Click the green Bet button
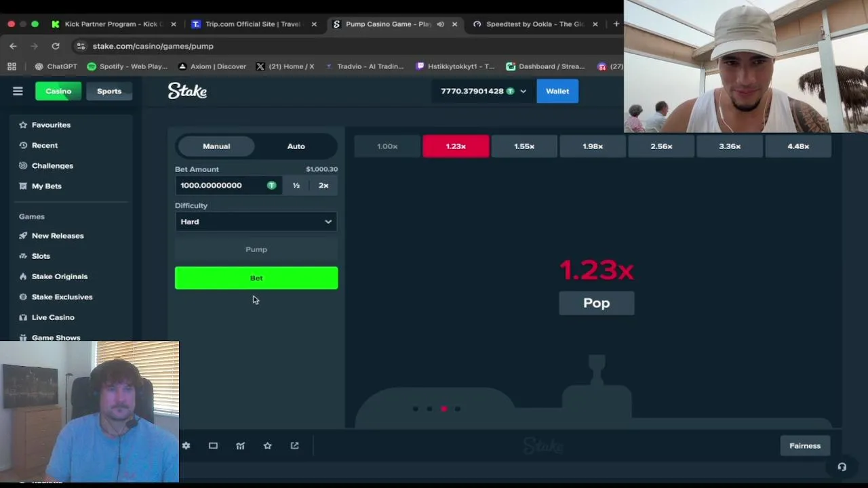Image resolution: width=868 pixels, height=488 pixels. click(x=256, y=278)
